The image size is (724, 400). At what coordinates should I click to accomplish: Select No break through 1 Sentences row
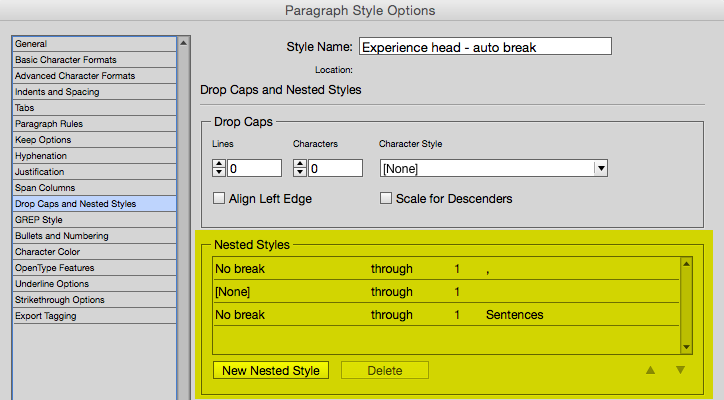pos(446,315)
